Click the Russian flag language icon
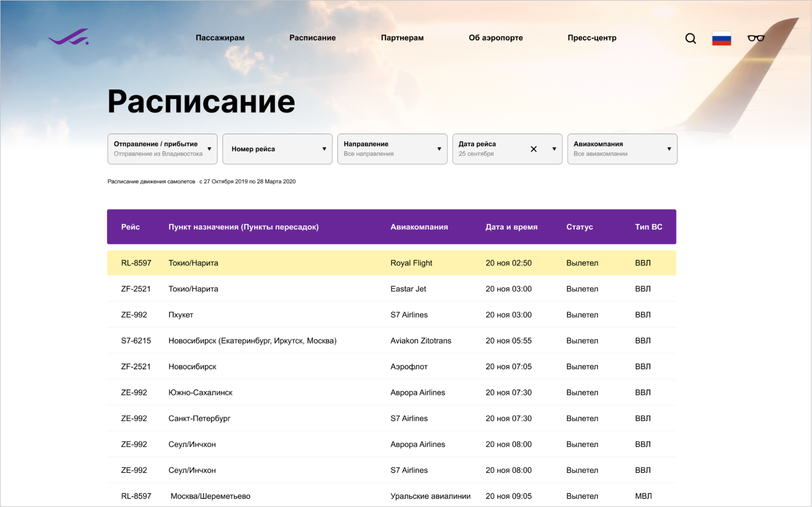 click(721, 38)
